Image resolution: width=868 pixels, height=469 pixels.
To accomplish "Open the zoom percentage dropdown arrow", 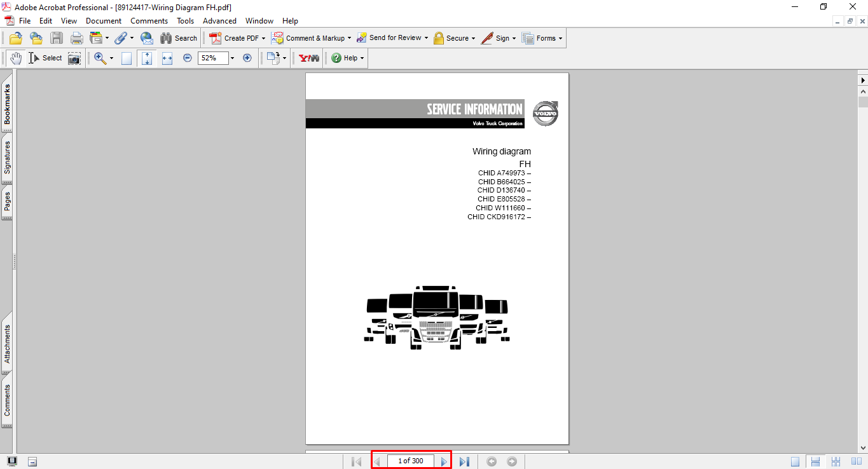I will [232, 58].
